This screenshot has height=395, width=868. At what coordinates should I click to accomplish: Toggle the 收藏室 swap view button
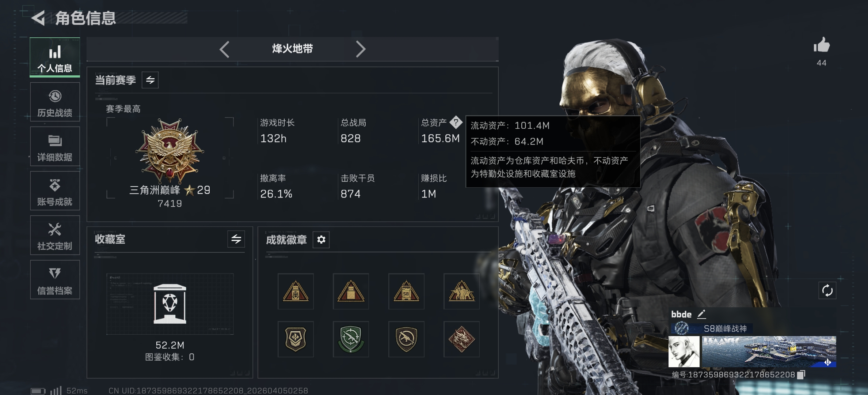click(x=236, y=239)
